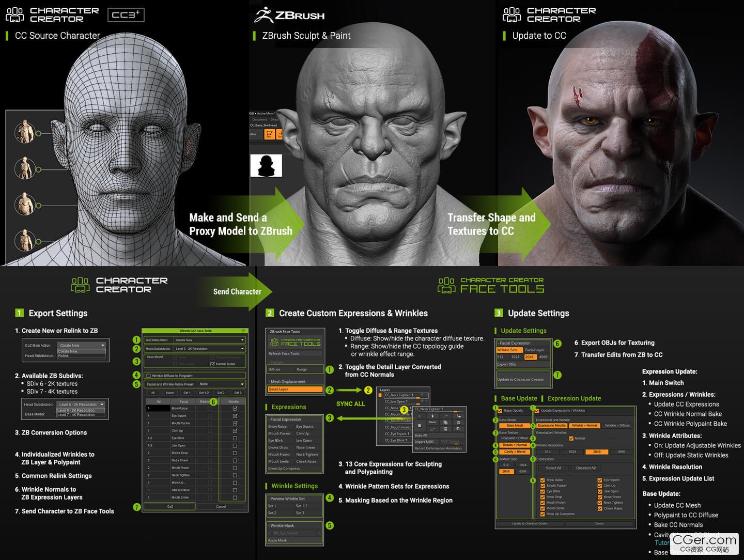Enable the Normal Detail checkbox under Base Model
The width and height of the screenshot is (744, 560).
tap(212, 364)
